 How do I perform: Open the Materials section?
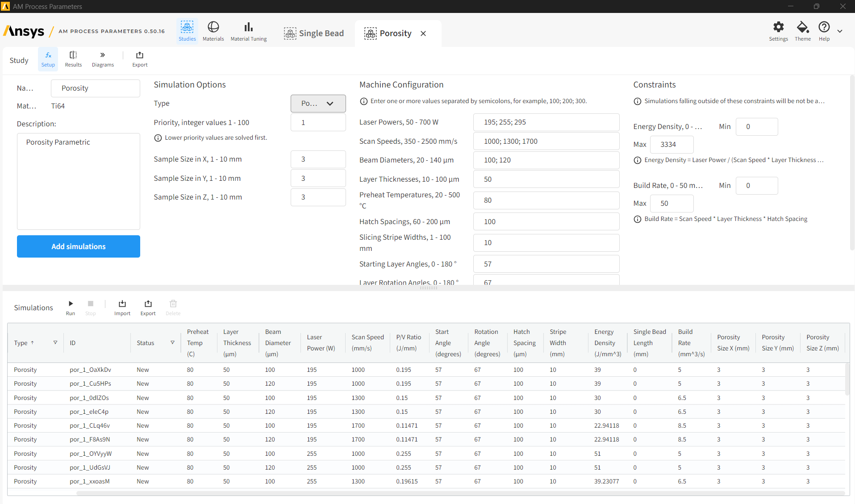tap(213, 31)
